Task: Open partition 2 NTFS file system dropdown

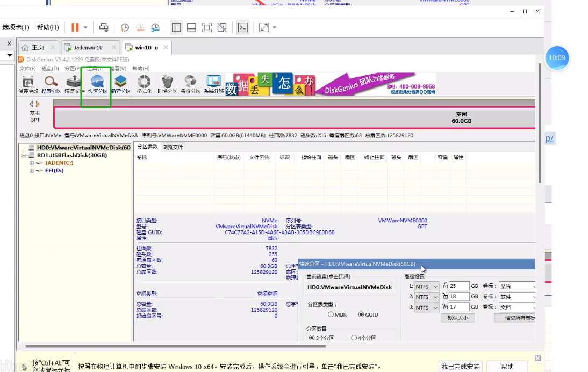Action: [426, 297]
